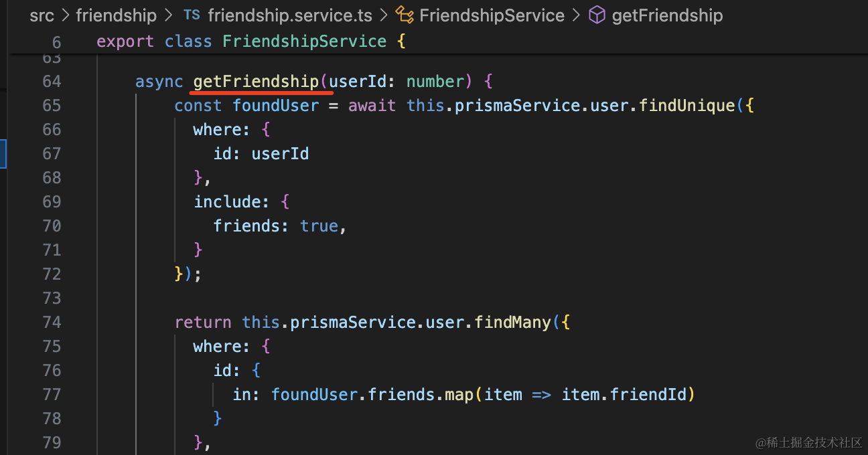Place cursor on findUnique call
Image resolution: width=868 pixels, height=455 pixels.
(678, 106)
